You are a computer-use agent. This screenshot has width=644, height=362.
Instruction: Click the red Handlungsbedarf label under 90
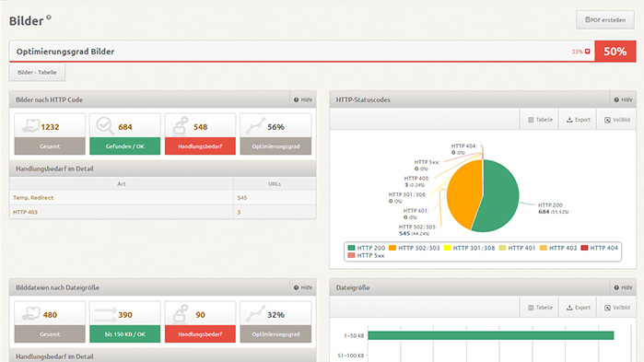200,334
